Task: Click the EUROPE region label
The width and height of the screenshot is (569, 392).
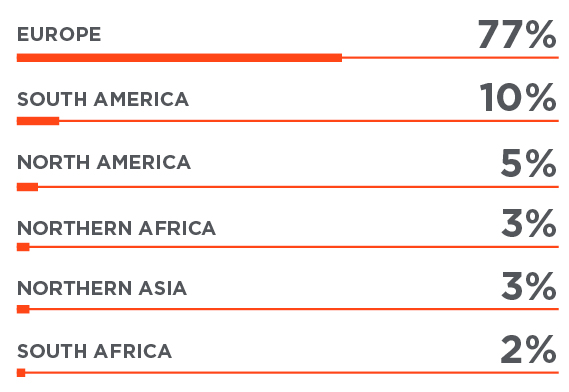Action: click(59, 34)
